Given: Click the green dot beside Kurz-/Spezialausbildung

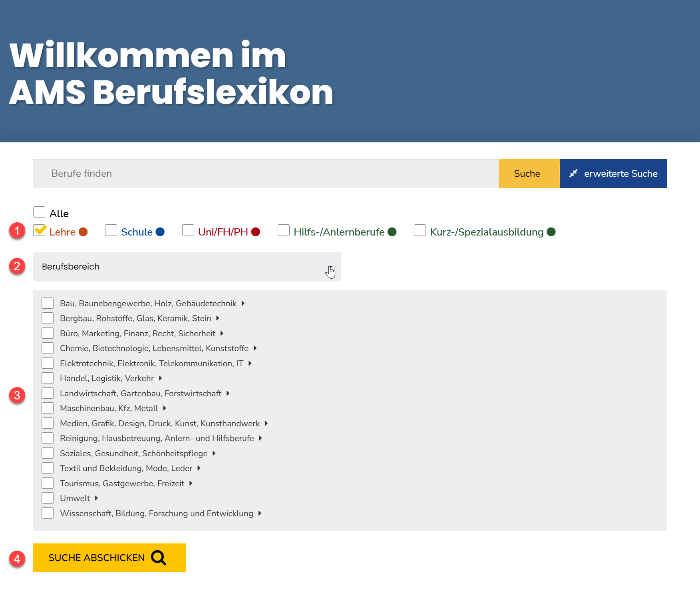Looking at the screenshot, I should click(x=551, y=232).
